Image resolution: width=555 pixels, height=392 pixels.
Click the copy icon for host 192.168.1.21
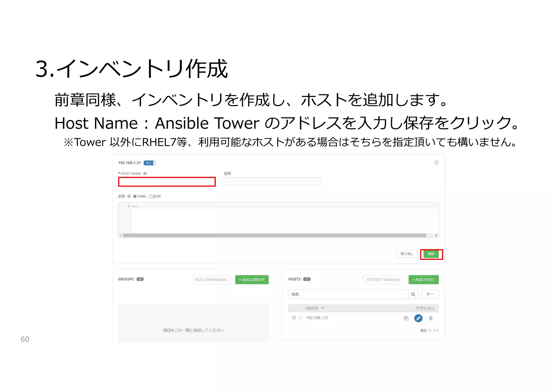[406, 318]
